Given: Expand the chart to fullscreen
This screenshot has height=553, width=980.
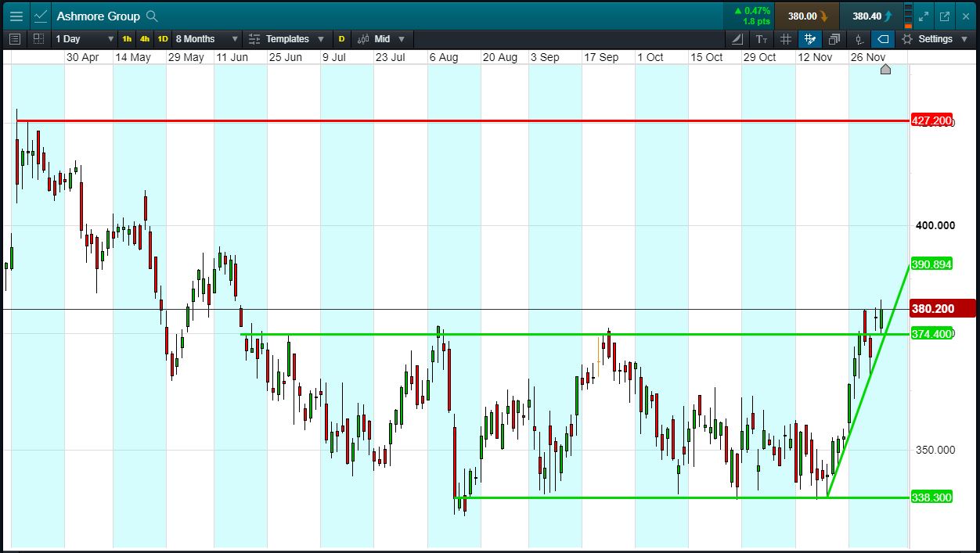Looking at the screenshot, I should coord(924,16).
